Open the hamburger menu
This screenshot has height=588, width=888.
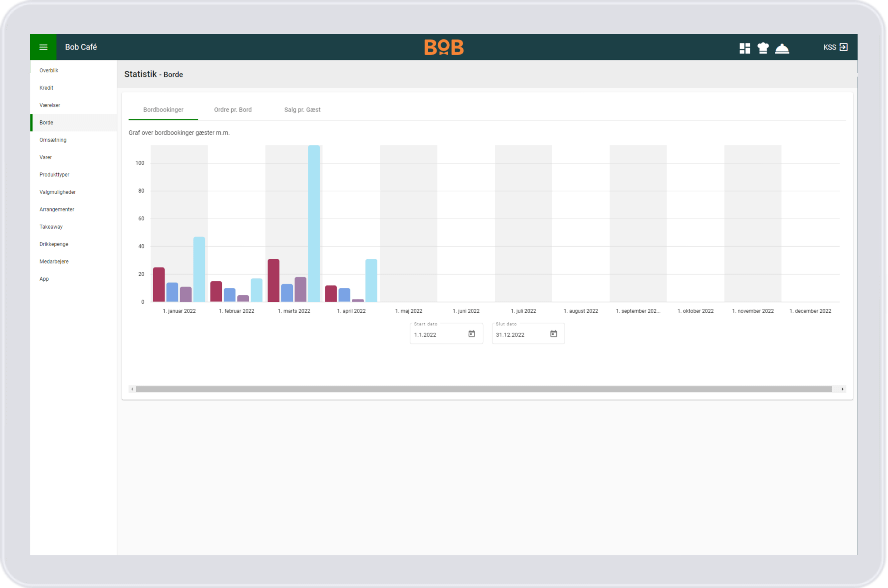(44, 47)
